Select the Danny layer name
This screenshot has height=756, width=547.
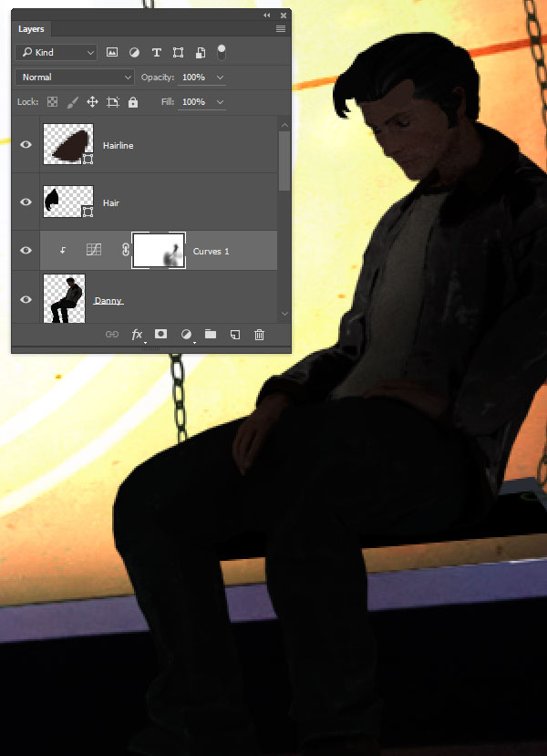click(x=108, y=300)
